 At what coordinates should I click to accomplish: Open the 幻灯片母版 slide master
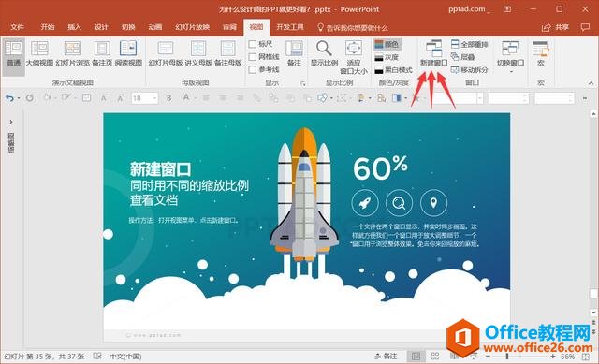coord(166,53)
